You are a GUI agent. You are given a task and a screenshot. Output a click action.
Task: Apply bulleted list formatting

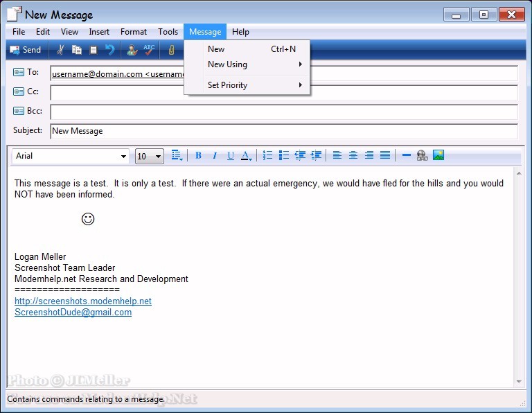[283, 155]
